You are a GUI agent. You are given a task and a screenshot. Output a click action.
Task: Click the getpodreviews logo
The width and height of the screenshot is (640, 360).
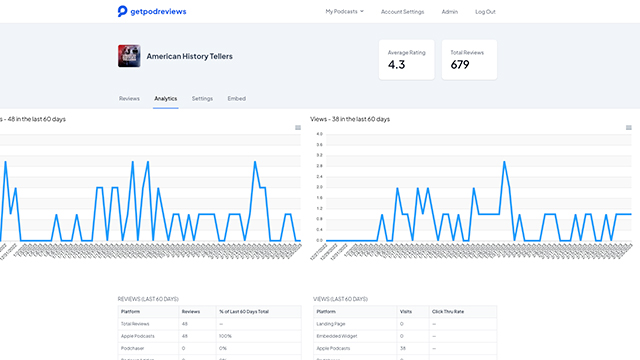[152, 11]
